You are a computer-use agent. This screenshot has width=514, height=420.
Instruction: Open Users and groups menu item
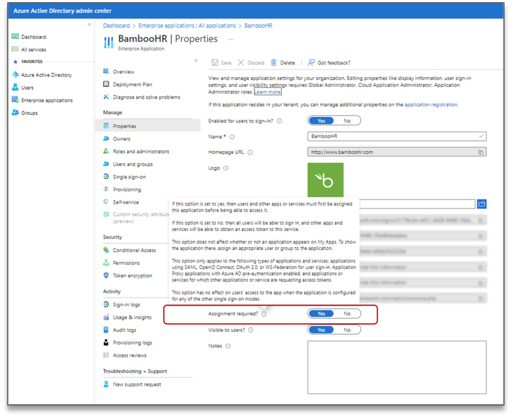[x=133, y=164]
